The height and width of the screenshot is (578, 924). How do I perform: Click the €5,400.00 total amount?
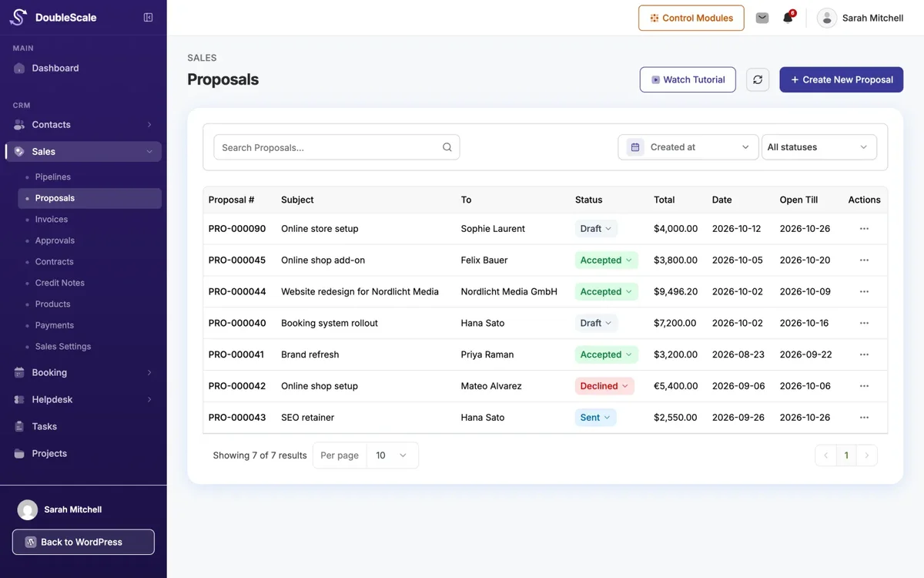point(676,386)
